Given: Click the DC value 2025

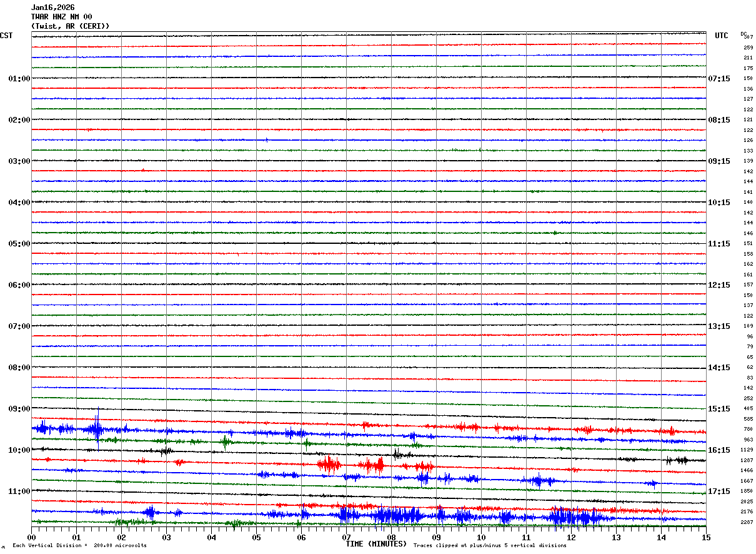Looking at the screenshot, I should click(x=747, y=501).
